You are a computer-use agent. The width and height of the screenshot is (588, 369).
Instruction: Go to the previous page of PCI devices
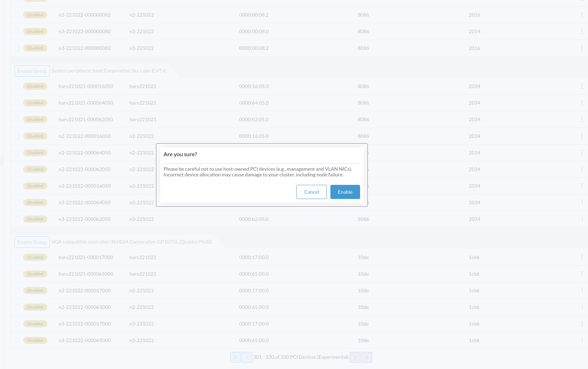pyautogui.click(x=247, y=357)
